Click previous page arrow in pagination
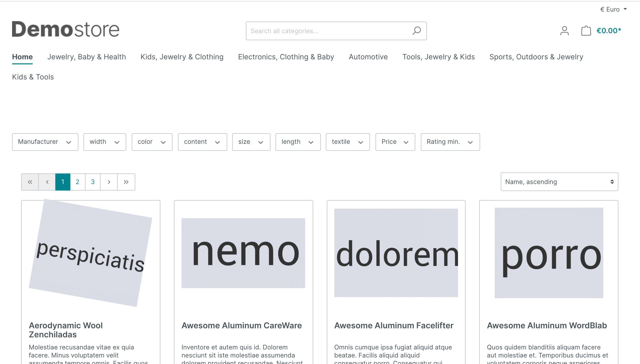This screenshot has height=364, width=640. click(47, 182)
